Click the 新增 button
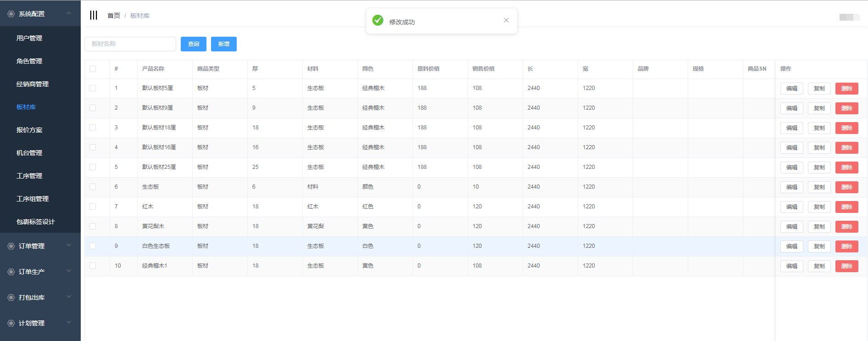868x341 pixels. tap(223, 44)
